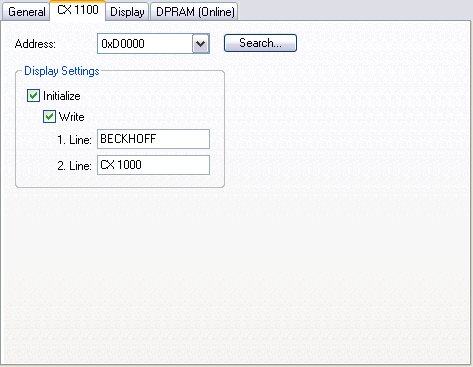This screenshot has width=473, height=367.
Task: Open the DPRAM (Online) tab
Action: tap(195, 12)
